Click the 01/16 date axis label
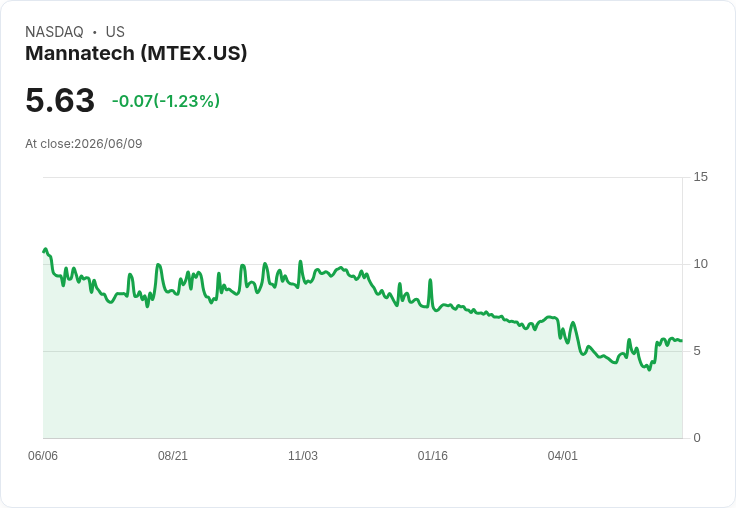This screenshot has height=508, width=736. coord(433,455)
